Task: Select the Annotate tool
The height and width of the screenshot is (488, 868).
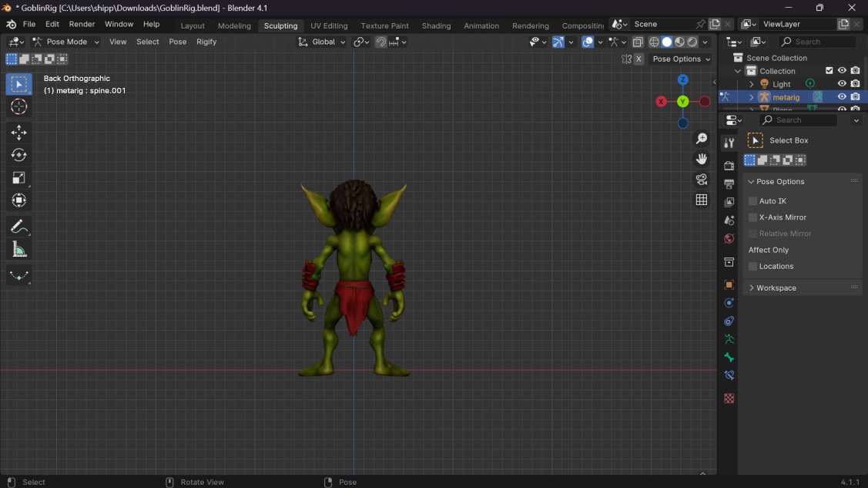Action: 19,227
